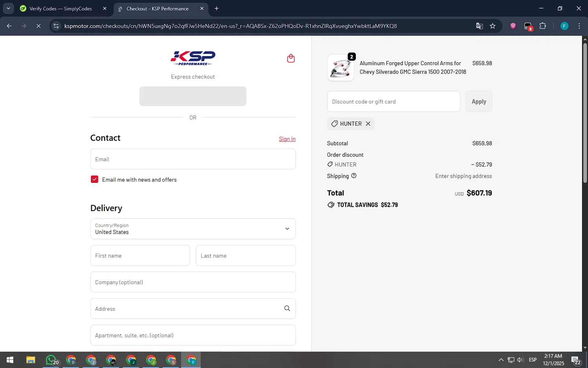This screenshot has height=368, width=588.
Task: Stop page loading with the X button
Action: pyautogui.click(x=38, y=26)
